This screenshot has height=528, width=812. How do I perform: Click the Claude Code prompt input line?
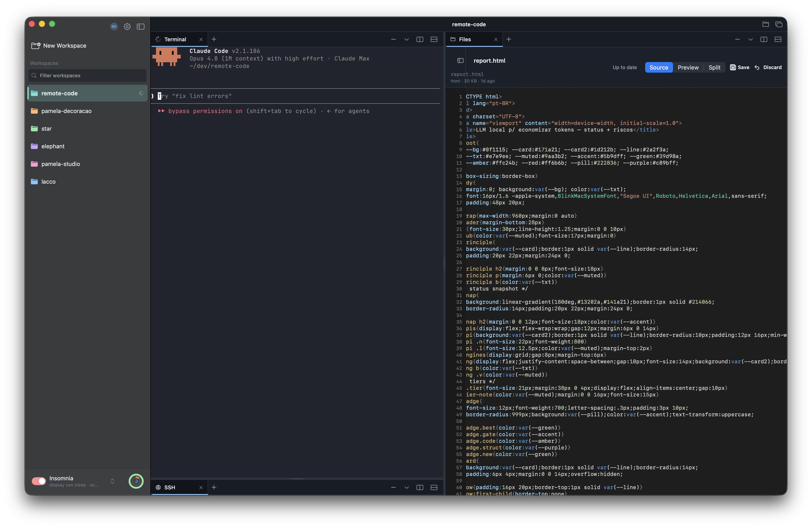295,96
